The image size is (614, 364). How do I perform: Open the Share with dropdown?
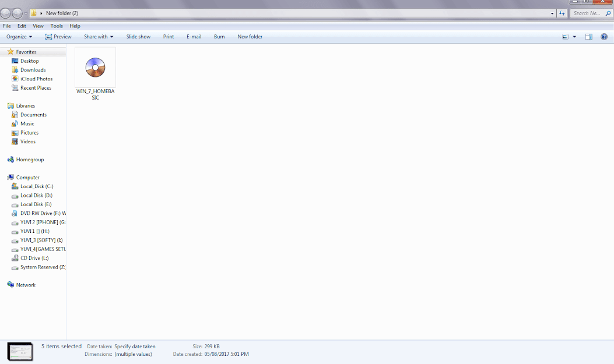point(98,37)
